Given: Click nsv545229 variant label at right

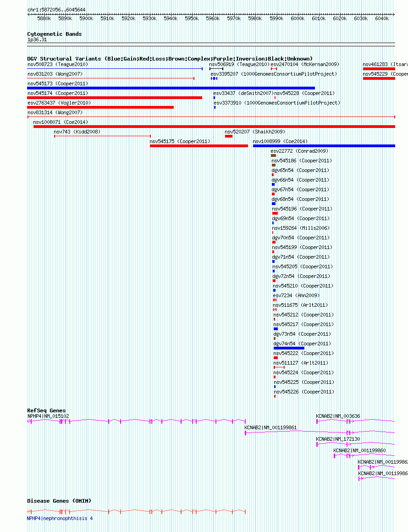Looking at the screenshot, I should [385, 74].
